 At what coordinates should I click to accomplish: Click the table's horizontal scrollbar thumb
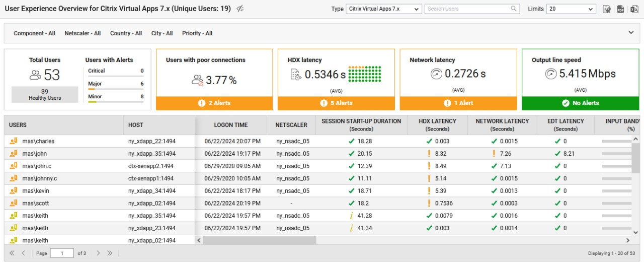coord(260,241)
